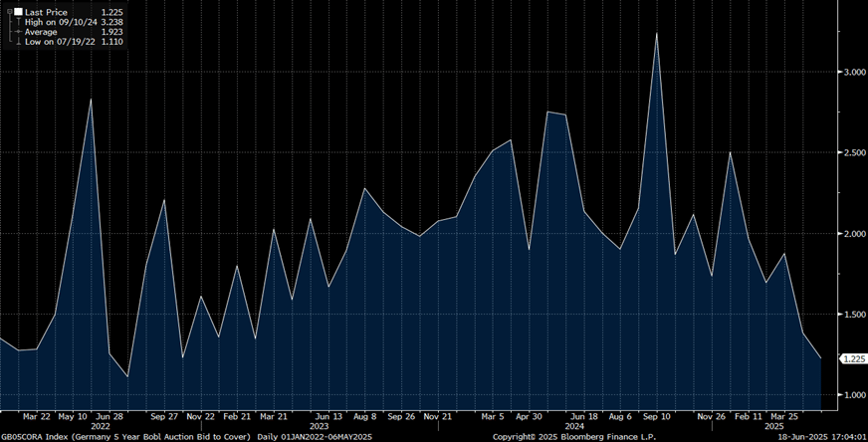Click the Sep 10 x-axis date label
This screenshot has width=868, height=442.
[x=657, y=416]
